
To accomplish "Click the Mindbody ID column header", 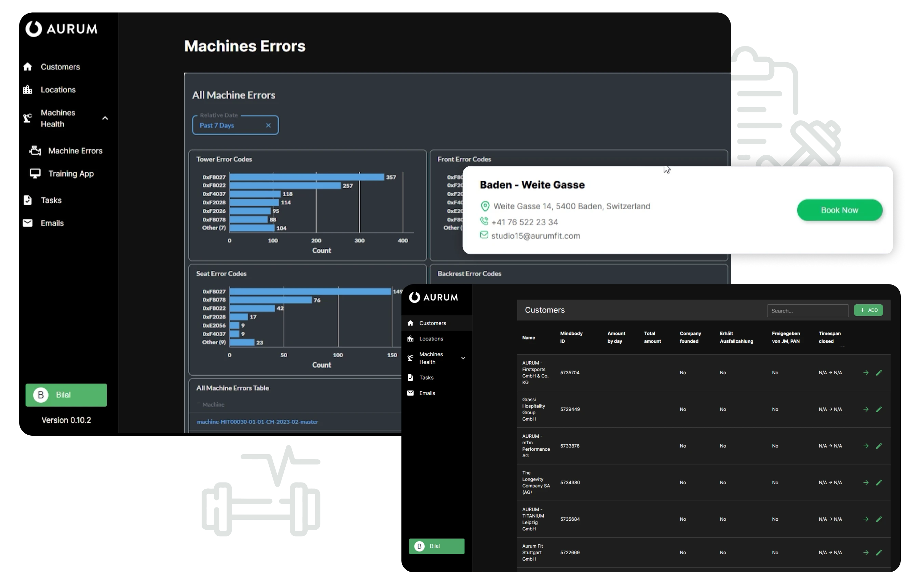I will (571, 337).
